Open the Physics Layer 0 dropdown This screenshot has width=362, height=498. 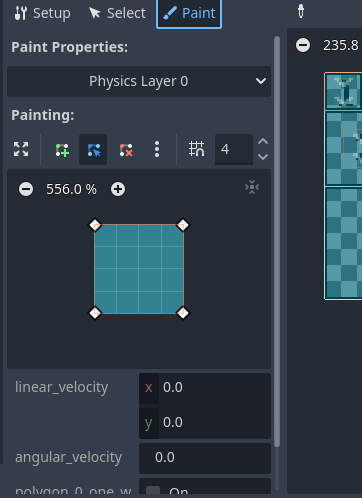point(139,81)
